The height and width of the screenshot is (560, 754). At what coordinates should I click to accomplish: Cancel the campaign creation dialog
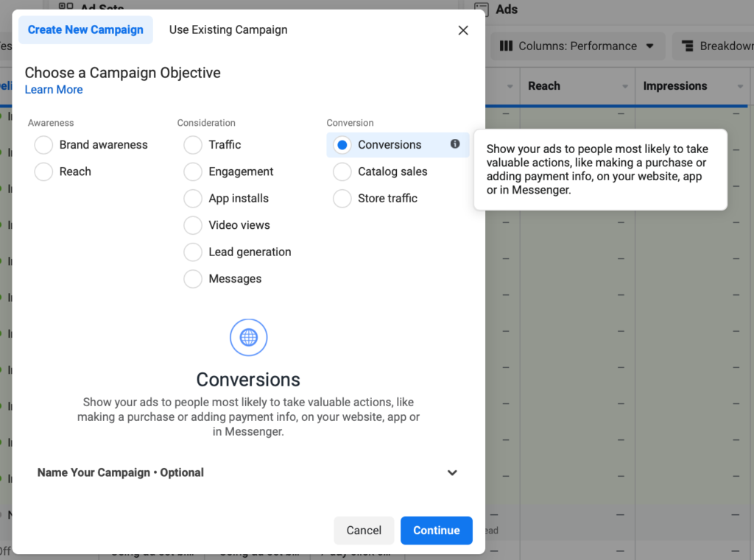pos(364,530)
